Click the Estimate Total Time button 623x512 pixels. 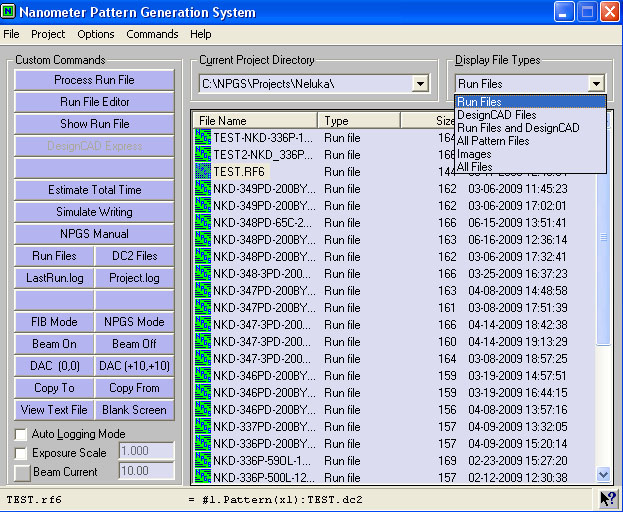95,190
